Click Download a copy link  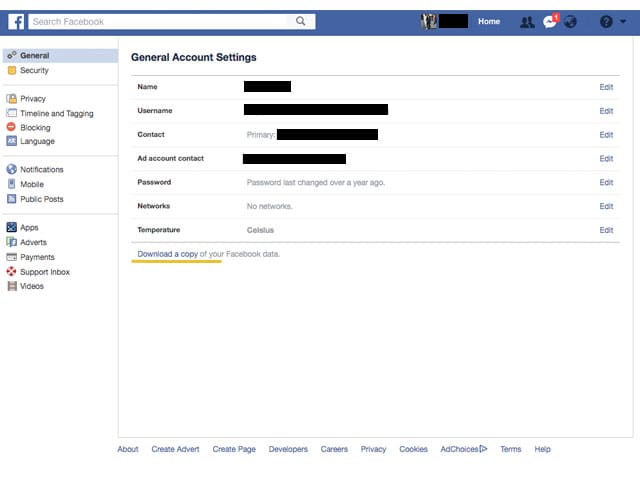coord(167,254)
